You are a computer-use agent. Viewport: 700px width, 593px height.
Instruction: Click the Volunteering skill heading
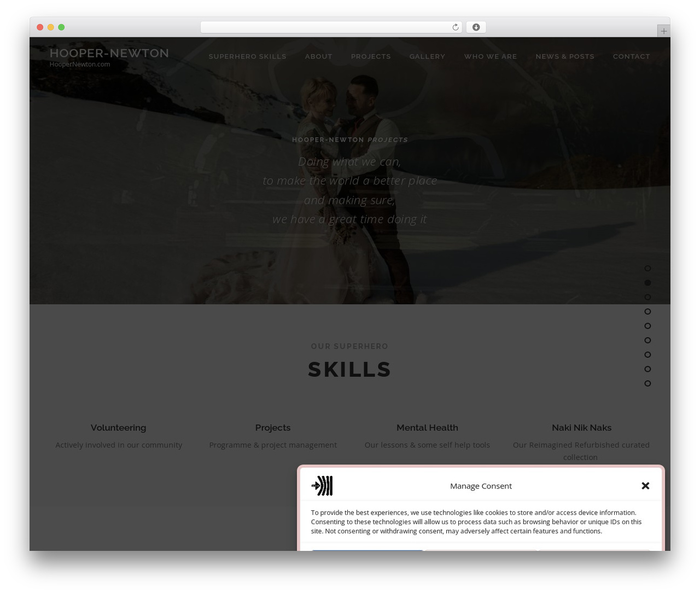pos(118,428)
